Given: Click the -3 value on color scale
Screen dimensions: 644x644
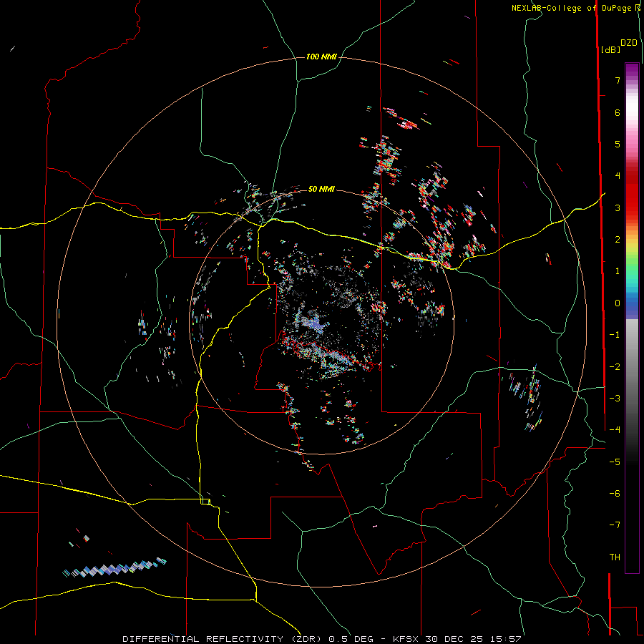Looking at the screenshot, I should click(x=615, y=398).
